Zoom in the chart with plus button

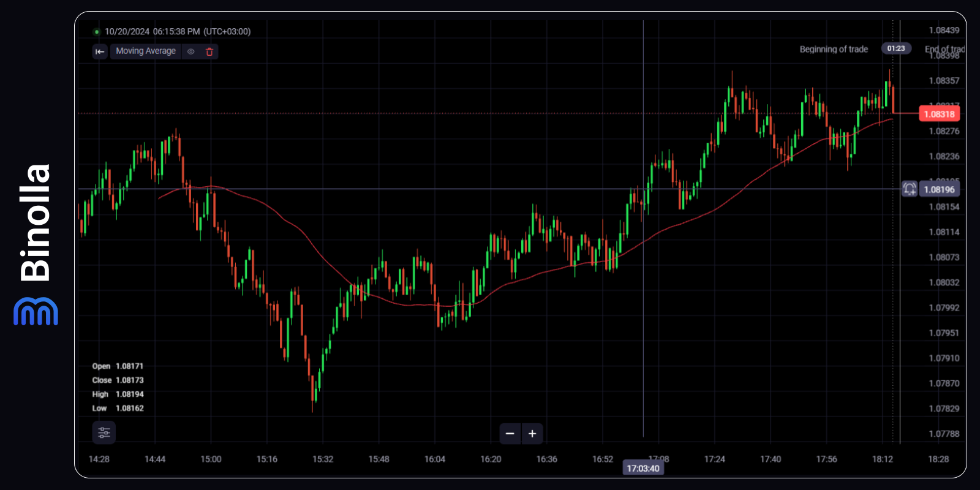coord(532,434)
